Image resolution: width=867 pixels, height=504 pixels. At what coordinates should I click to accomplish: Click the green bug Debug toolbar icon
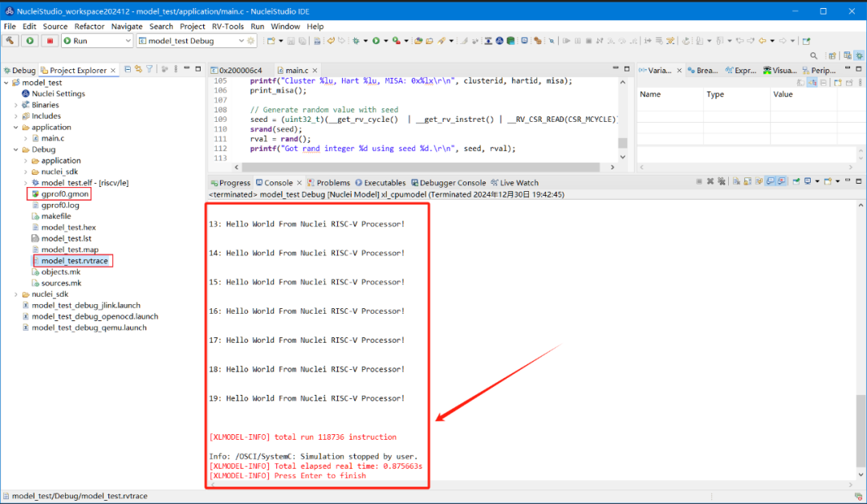pos(356,41)
